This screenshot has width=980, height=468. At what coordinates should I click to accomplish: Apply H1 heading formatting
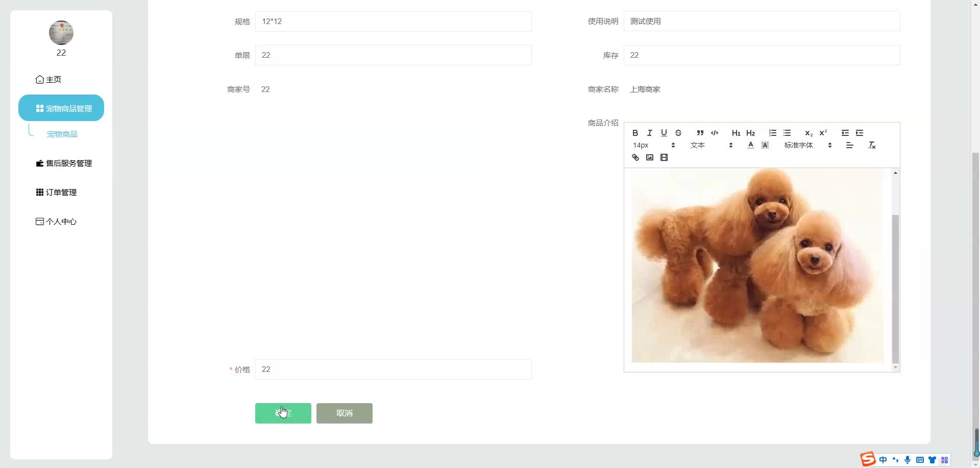point(736,133)
